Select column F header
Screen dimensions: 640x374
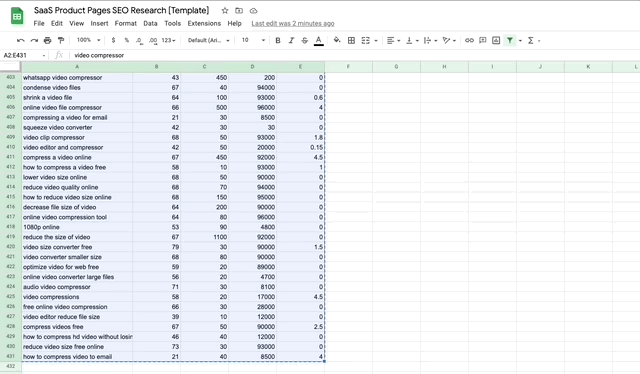[x=348, y=67]
